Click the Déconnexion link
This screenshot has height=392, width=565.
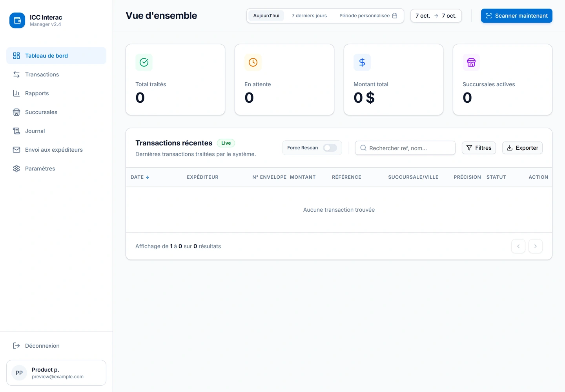(x=56, y=346)
